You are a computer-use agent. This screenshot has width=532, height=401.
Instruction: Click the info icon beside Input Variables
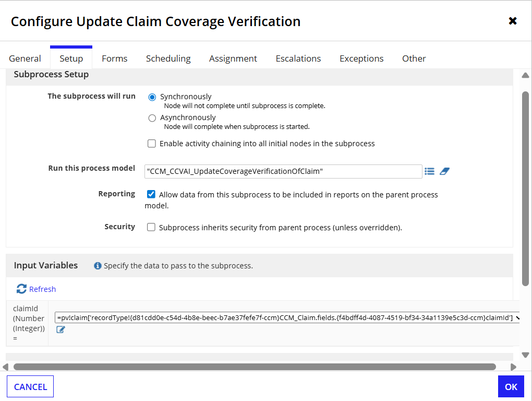click(98, 266)
